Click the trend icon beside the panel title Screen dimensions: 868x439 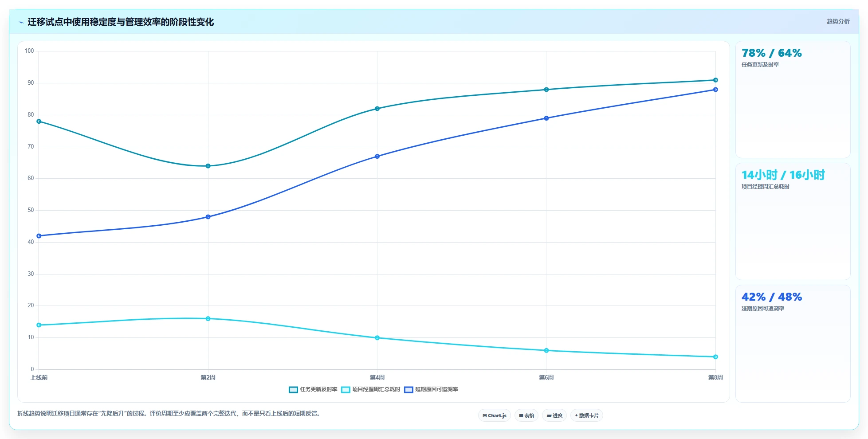pos(21,22)
